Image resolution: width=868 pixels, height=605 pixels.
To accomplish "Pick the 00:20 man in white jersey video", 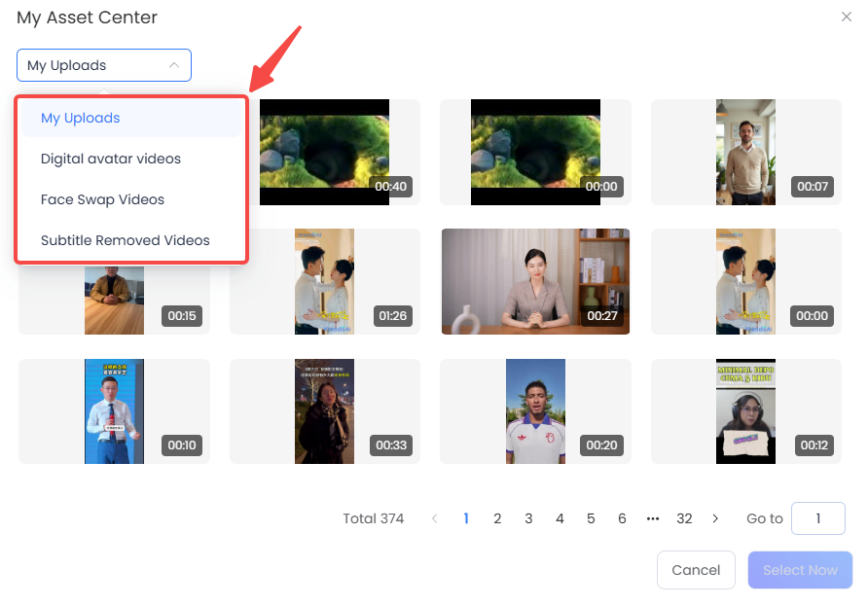I will [x=535, y=411].
